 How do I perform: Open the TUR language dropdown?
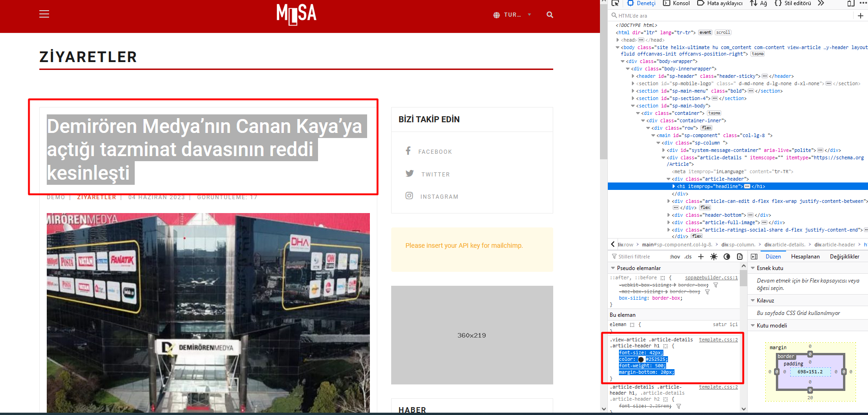[512, 15]
